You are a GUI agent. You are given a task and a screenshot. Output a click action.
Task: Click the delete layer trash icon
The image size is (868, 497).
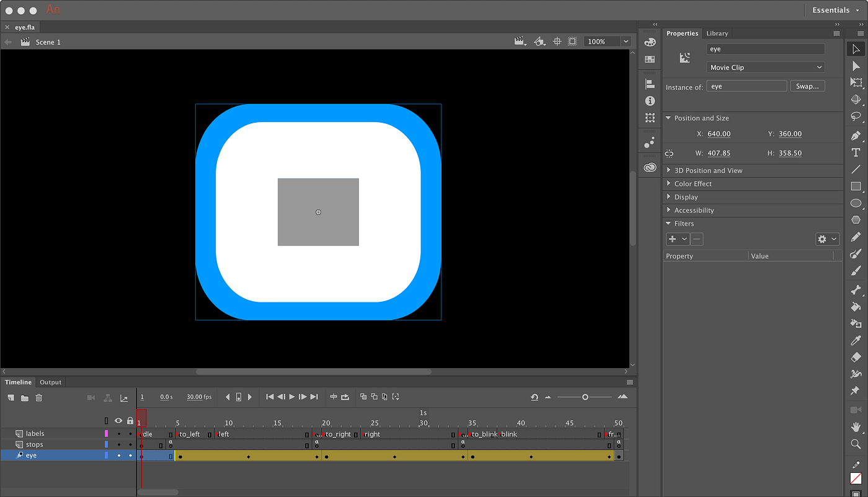click(x=39, y=398)
